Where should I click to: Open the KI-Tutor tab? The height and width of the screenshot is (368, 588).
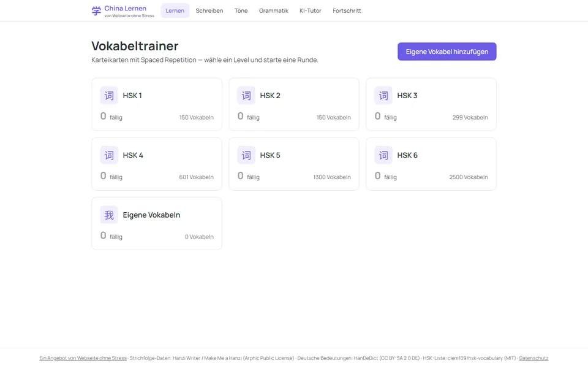tap(311, 10)
